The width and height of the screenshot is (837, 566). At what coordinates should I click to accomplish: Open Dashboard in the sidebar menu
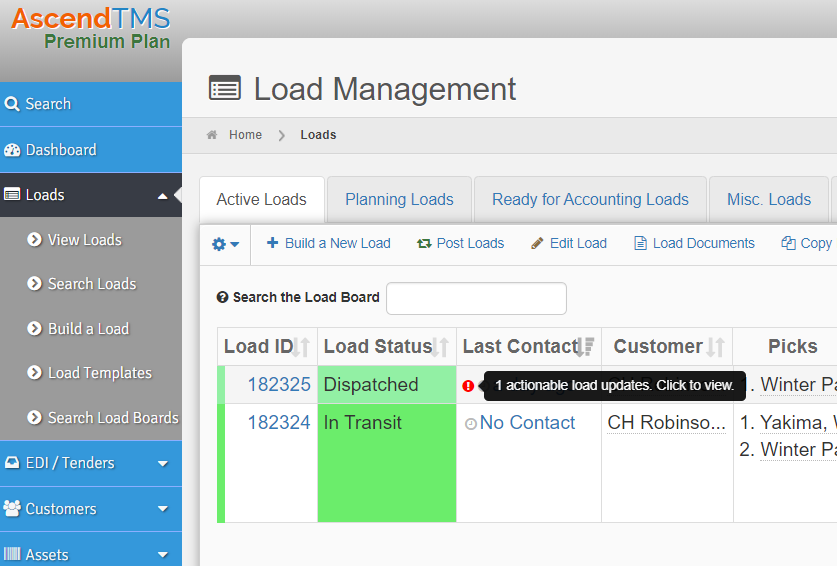click(x=91, y=150)
